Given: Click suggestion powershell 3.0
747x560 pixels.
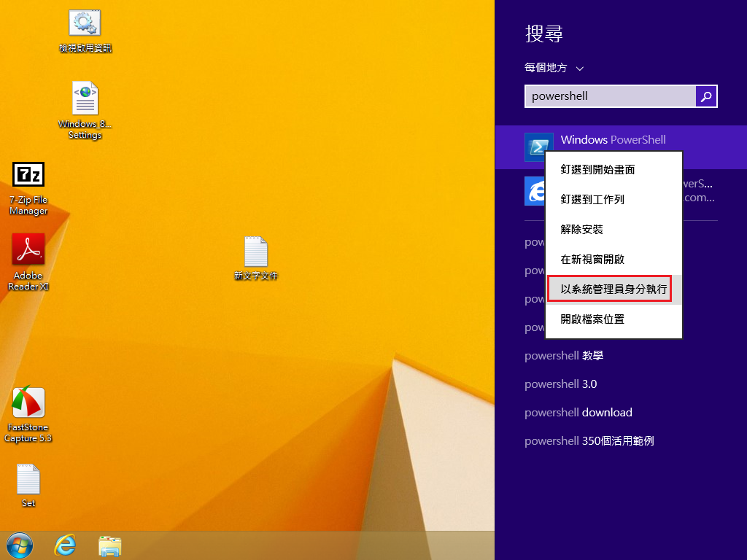Looking at the screenshot, I should coord(561,384).
